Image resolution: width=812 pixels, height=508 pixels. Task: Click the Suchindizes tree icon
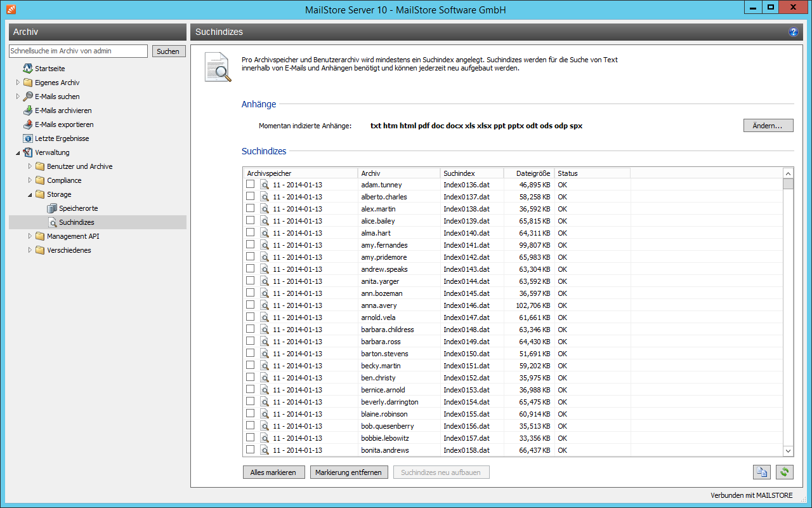click(x=53, y=222)
